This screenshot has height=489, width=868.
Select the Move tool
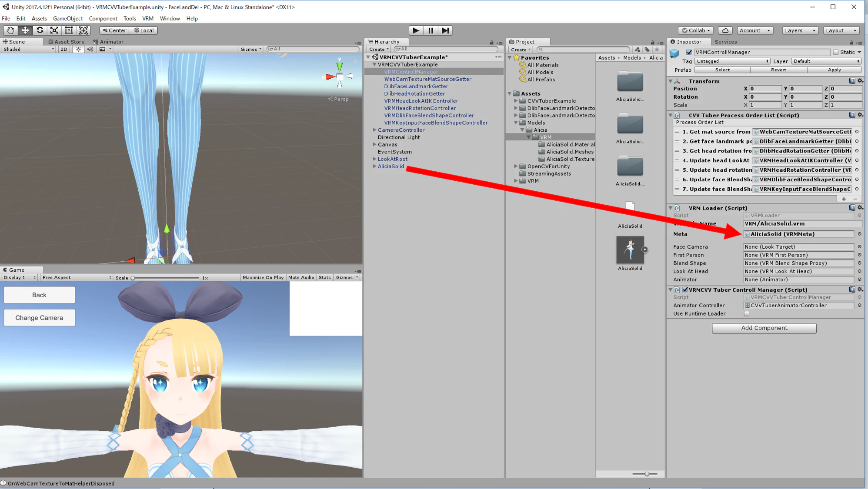pyautogui.click(x=25, y=30)
